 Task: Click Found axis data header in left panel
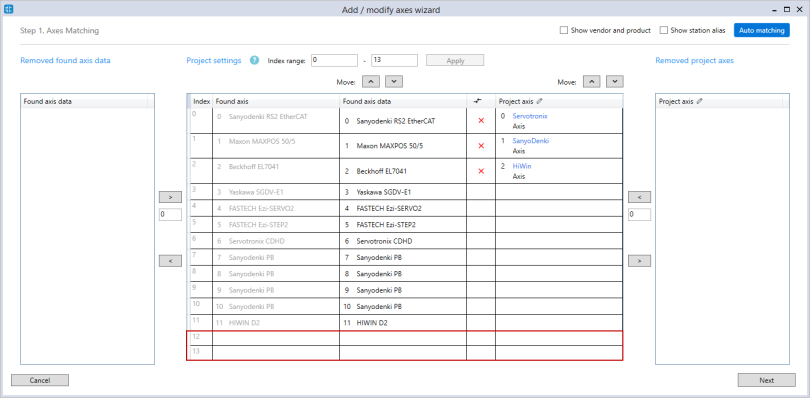point(85,101)
